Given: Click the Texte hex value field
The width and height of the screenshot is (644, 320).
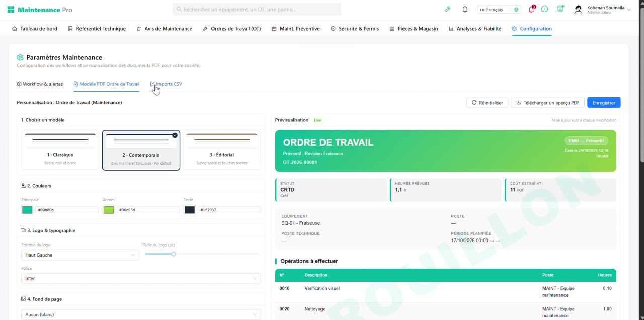Looking at the screenshot, I should (229, 210).
